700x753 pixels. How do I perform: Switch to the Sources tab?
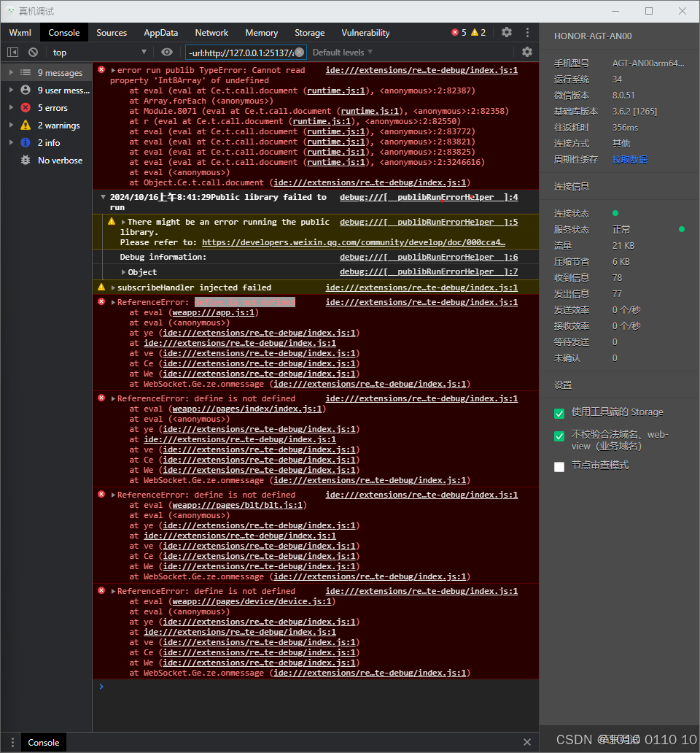pyautogui.click(x=112, y=32)
